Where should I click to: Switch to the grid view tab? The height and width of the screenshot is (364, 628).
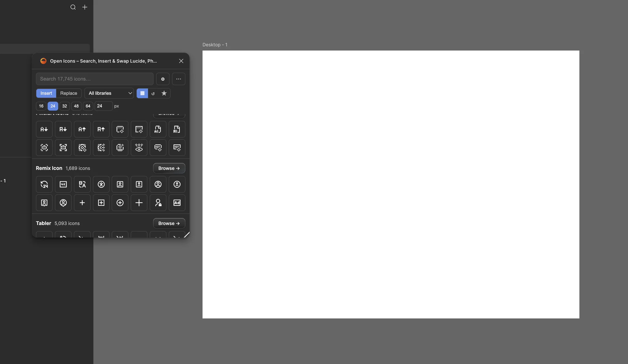(142, 93)
